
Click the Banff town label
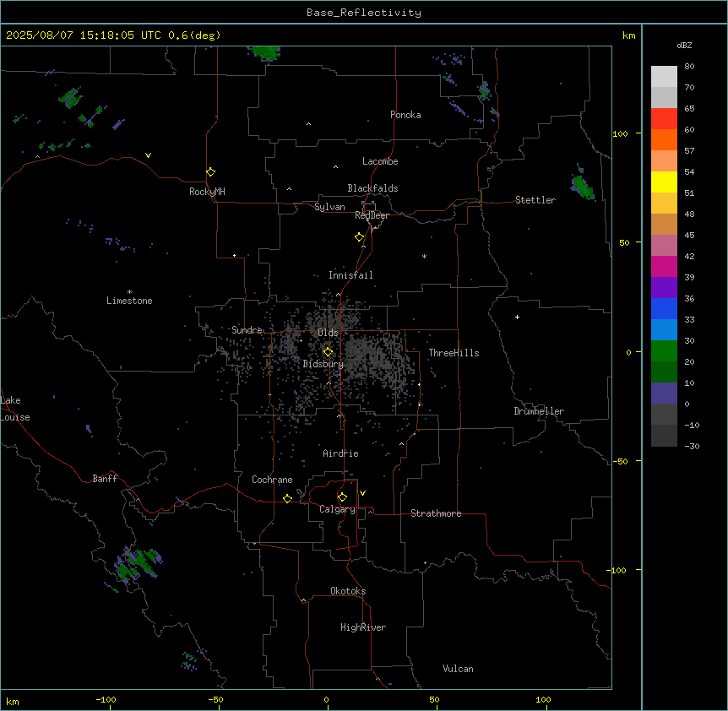105,479
